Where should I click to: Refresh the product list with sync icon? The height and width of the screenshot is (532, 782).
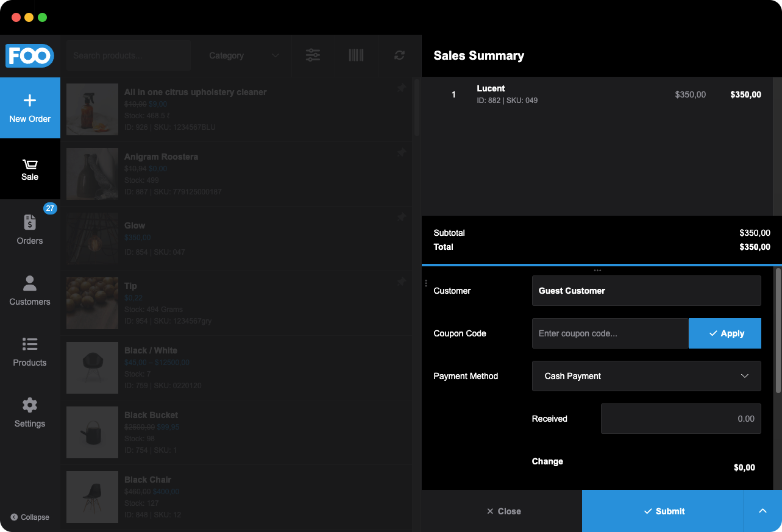coord(399,55)
